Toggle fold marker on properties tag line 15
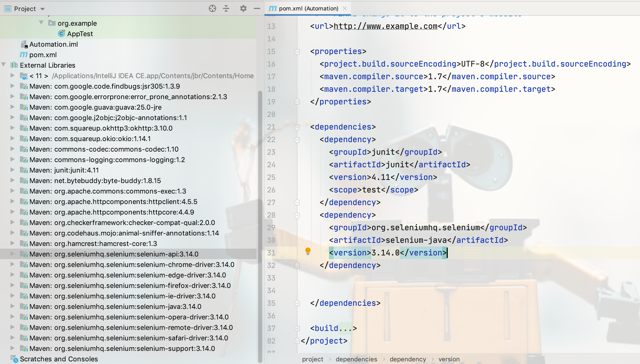Screen dimensions: 640x364 [x=297, y=52]
